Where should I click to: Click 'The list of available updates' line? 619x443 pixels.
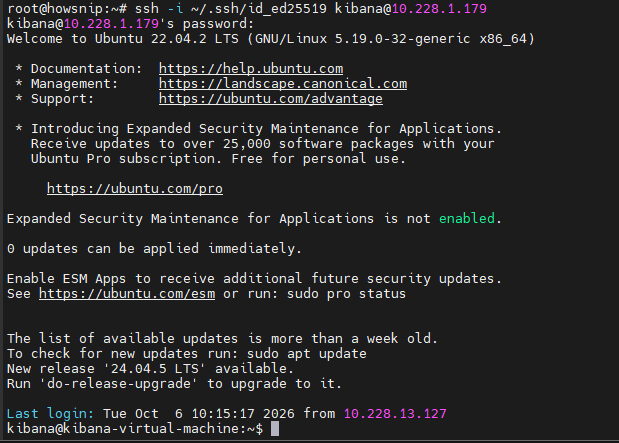pyautogui.click(x=222, y=339)
